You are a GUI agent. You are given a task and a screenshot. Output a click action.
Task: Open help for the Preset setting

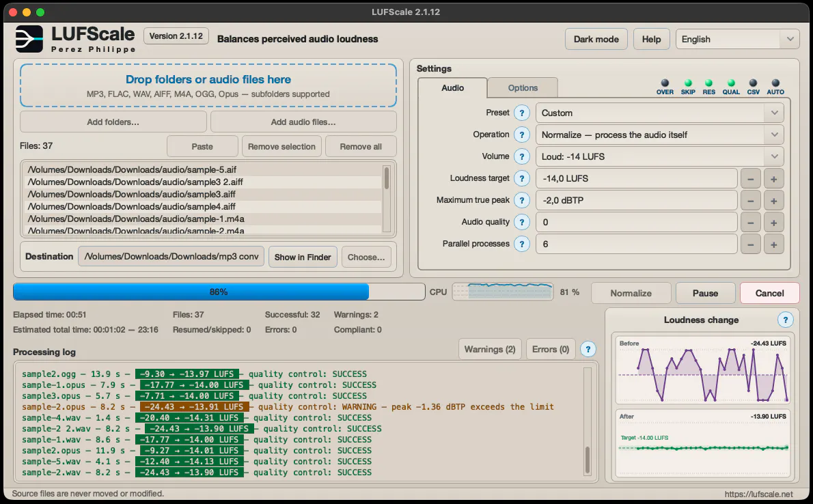pyautogui.click(x=521, y=113)
